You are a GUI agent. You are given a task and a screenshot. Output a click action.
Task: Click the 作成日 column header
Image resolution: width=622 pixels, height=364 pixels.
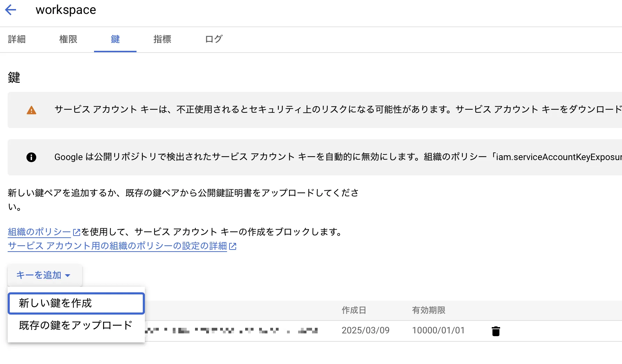pos(354,310)
